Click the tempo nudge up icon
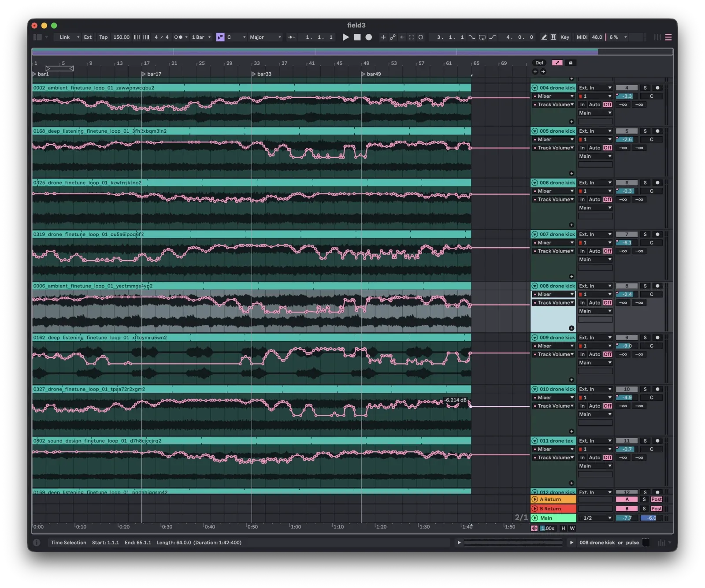The height and width of the screenshot is (588, 705). coord(146,37)
